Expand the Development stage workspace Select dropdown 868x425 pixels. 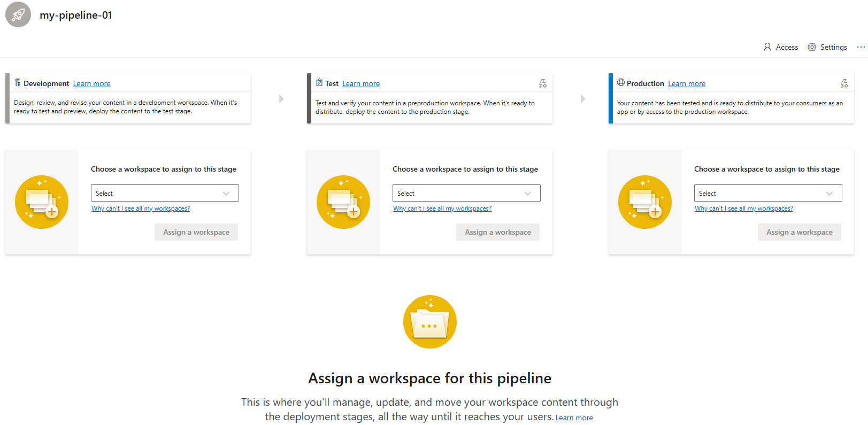(165, 193)
